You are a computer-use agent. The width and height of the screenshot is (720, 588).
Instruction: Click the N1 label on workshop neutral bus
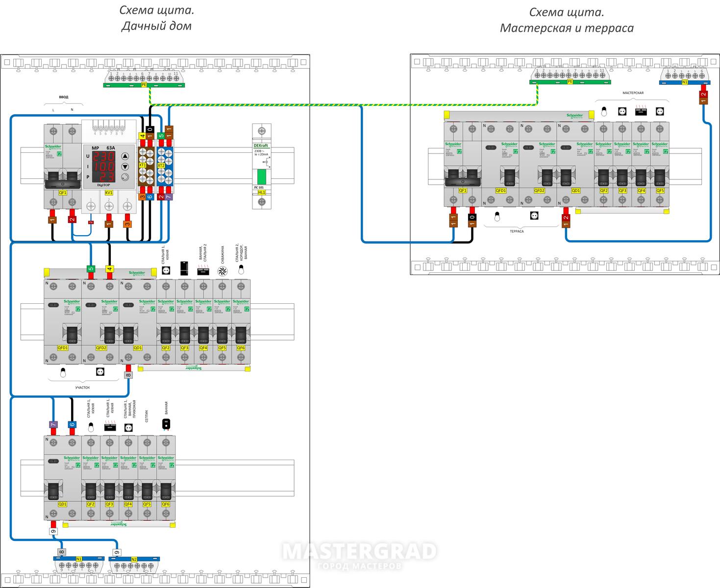pos(685,82)
